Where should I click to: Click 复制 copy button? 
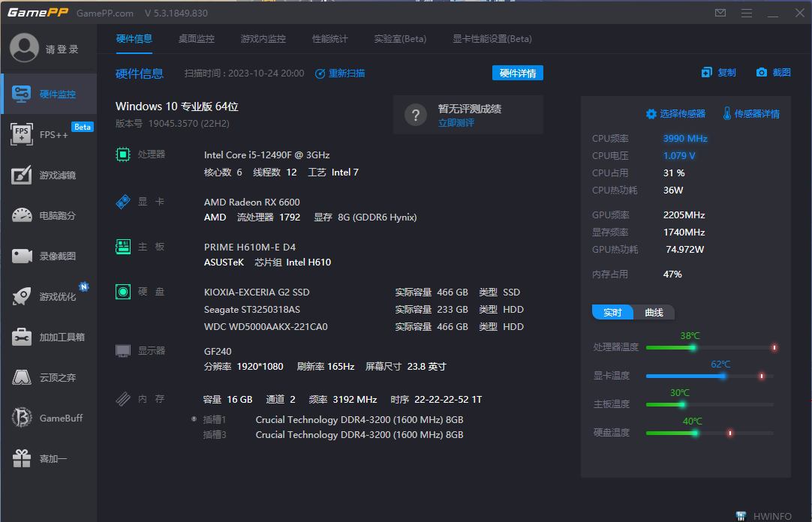[x=719, y=73]
